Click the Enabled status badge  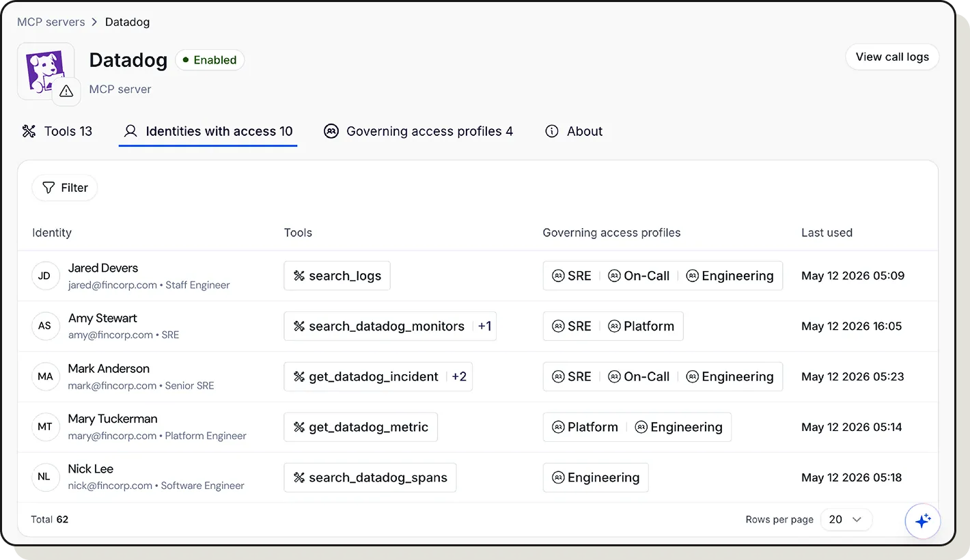(210, 60)
